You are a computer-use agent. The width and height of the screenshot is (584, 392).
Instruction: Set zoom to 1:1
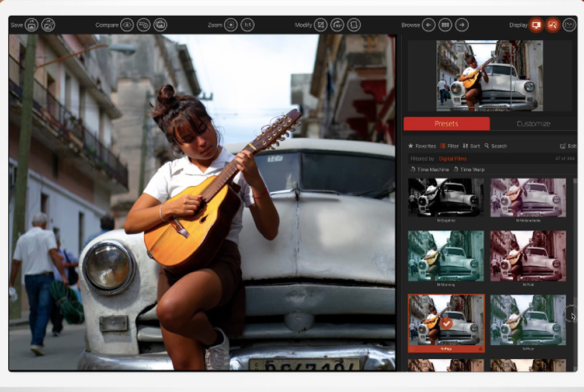(248, 25)
